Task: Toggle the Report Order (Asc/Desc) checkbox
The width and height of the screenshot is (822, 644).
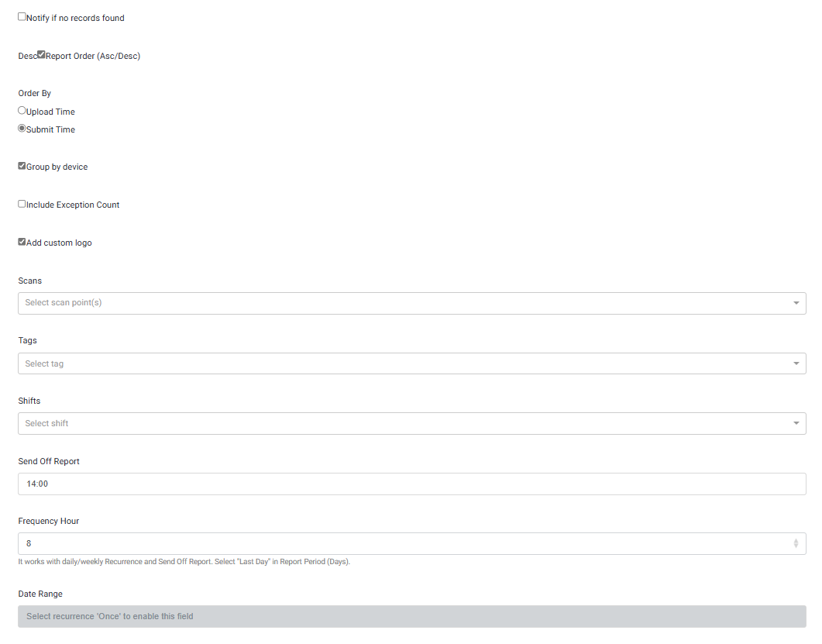Action: pos(41,54)
